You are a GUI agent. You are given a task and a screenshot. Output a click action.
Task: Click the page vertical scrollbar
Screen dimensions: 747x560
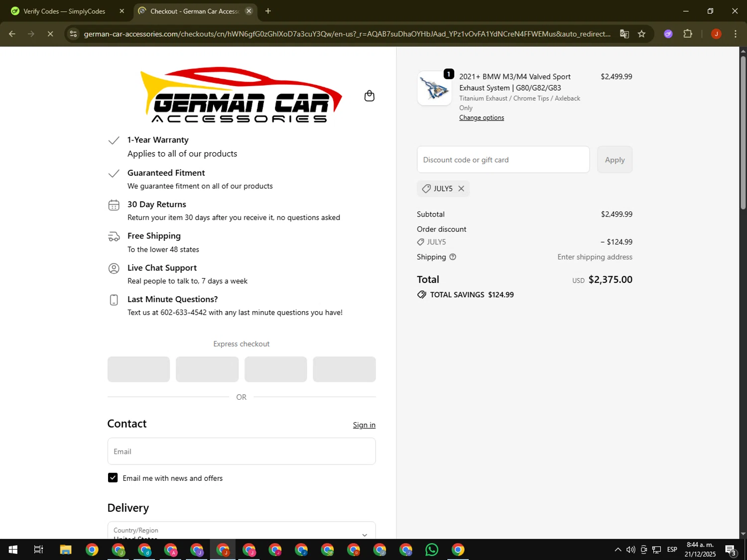point(743,132)
